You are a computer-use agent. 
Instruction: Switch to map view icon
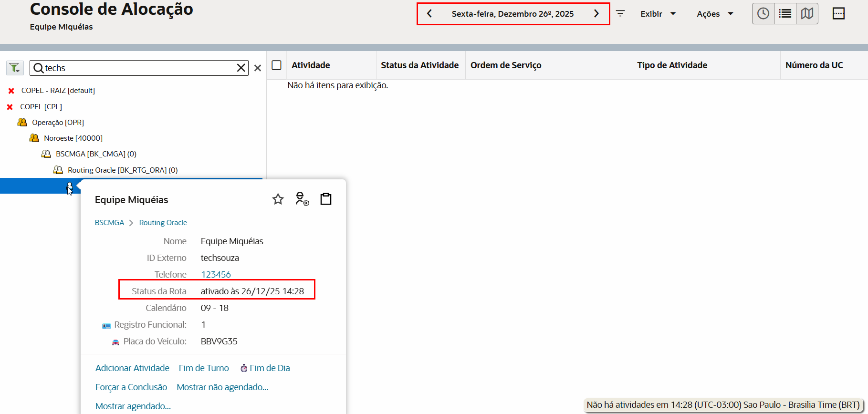(x=807, y=14)
